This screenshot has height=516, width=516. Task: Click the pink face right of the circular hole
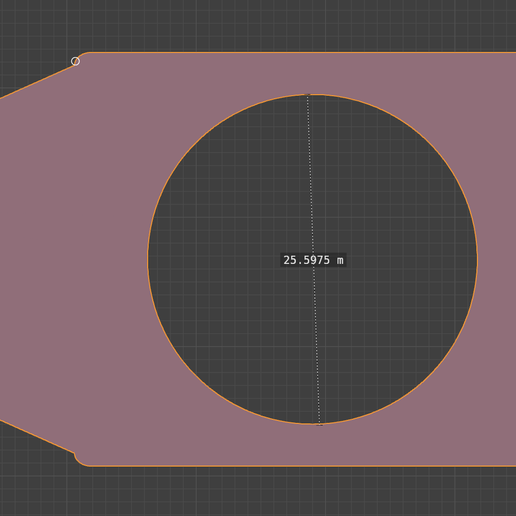coord(497,259)
